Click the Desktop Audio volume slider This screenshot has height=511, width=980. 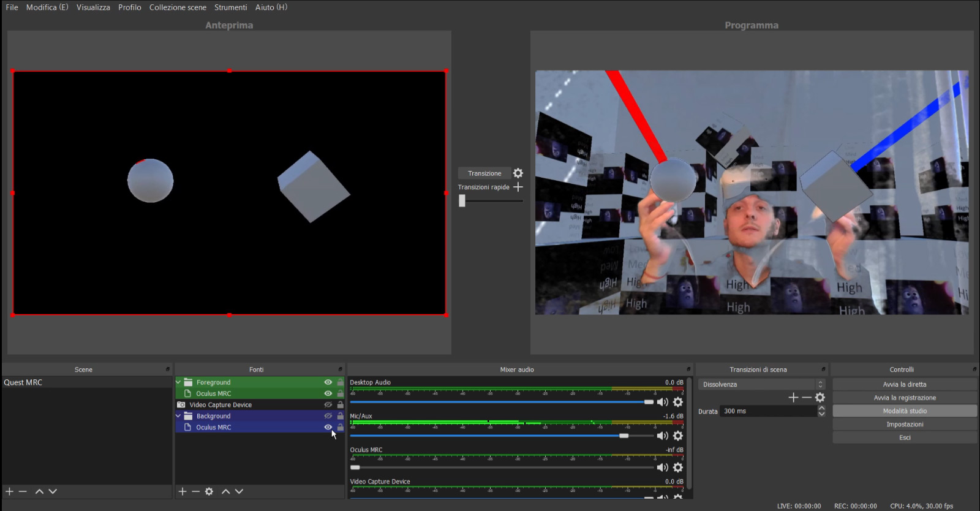[502, 402]
